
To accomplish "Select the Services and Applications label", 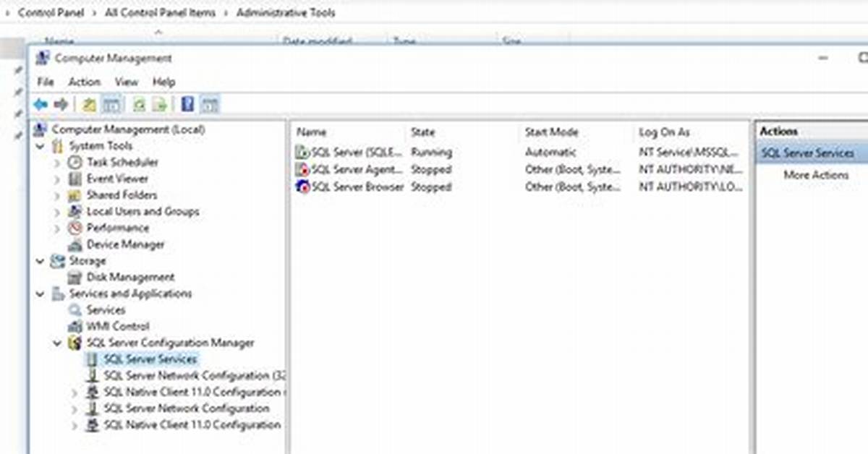I will (130, 294).
